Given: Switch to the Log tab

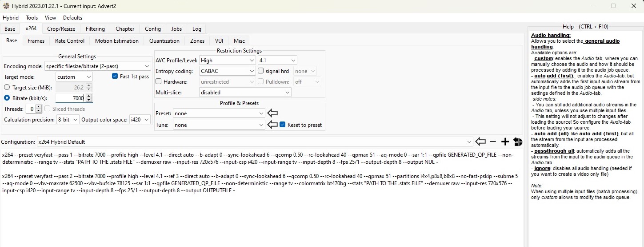Looking at the screenshot, I should [196, 28].
